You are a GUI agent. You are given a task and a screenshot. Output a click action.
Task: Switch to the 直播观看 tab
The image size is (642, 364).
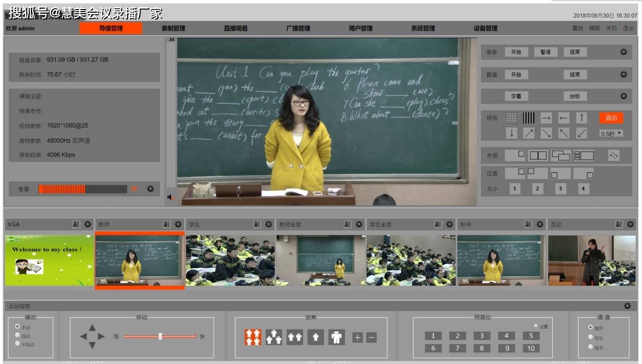[x=235, y=28]
